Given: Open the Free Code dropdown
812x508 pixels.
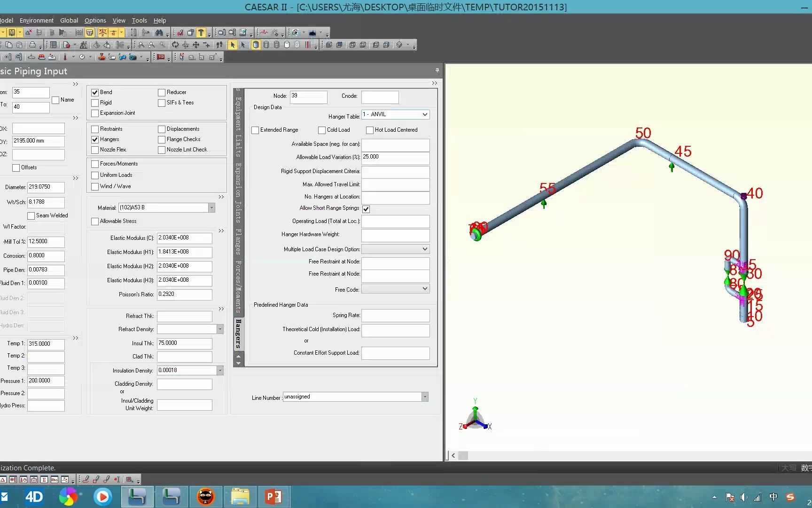Looking at the screenshot, I should pyautogui.click(x=425, y=288).
